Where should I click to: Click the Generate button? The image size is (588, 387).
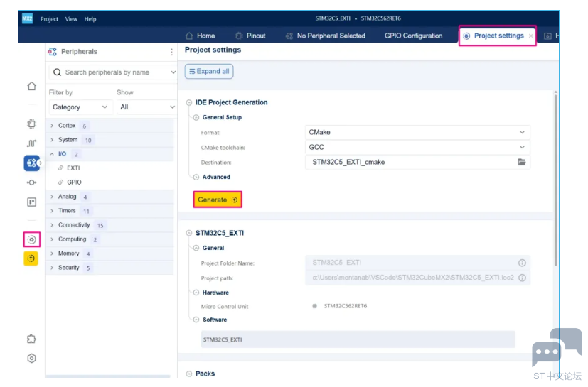tap(218, 200)
